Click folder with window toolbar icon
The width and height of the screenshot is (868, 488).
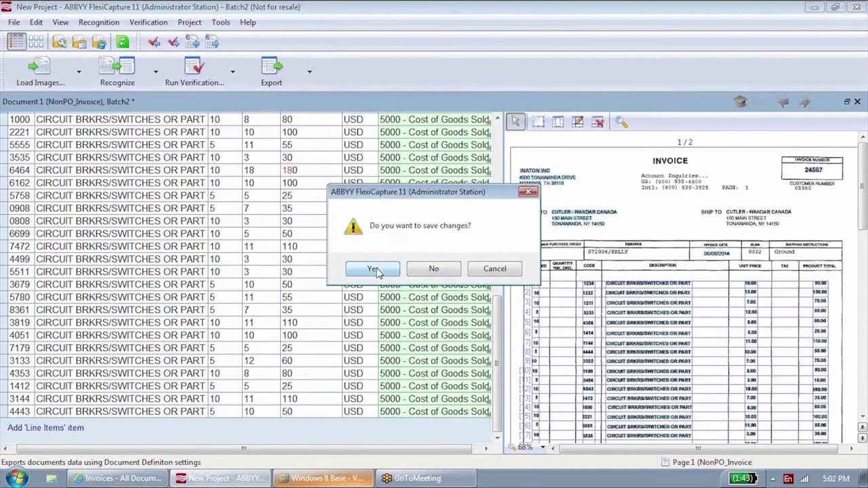79,42
